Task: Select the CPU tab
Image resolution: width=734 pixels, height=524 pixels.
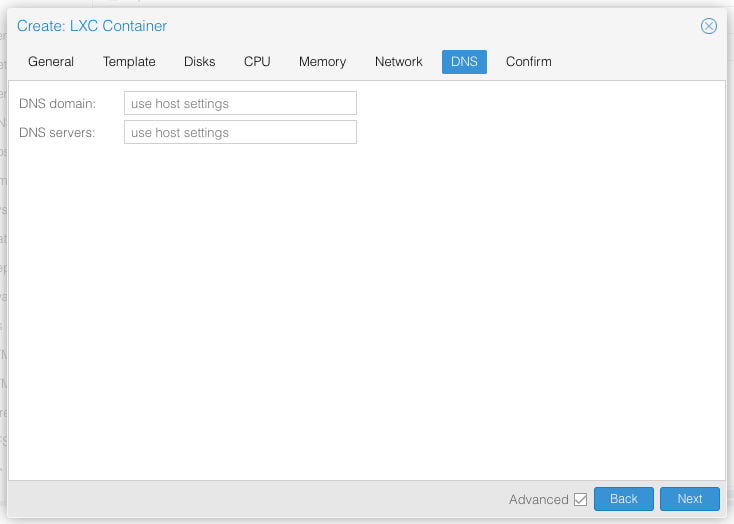Action: click(257, 62)
